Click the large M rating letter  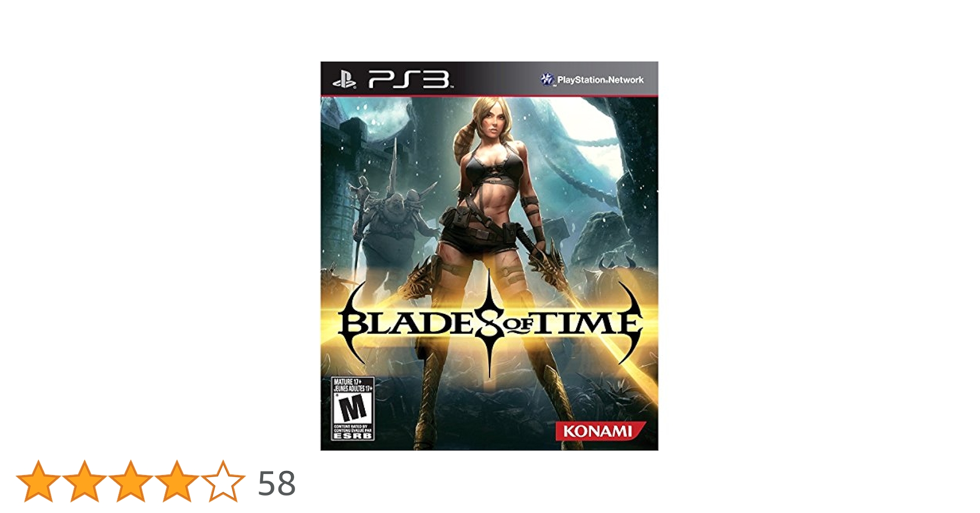[x=353, y=408]
